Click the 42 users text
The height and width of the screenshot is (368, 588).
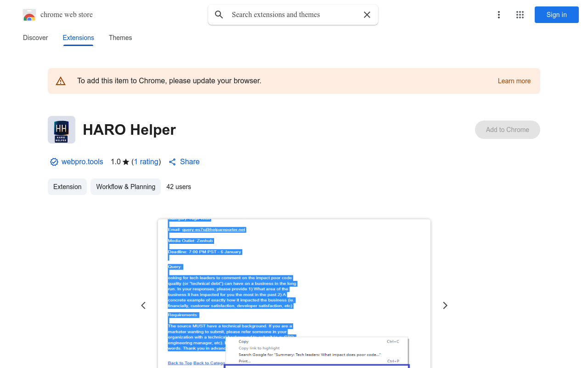tap(179, 187)
